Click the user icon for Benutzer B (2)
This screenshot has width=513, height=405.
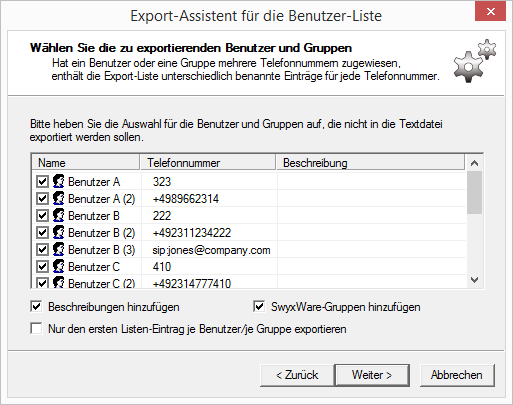(59, 232)
